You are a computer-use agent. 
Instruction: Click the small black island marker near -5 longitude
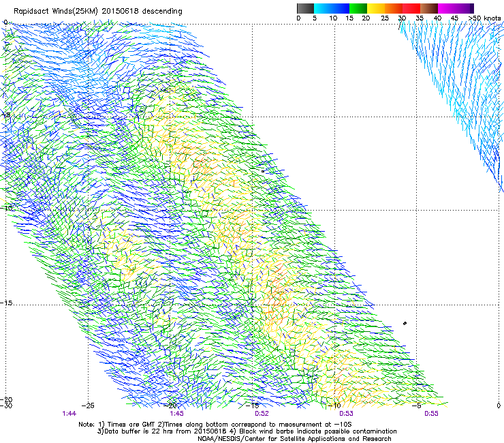405,323
